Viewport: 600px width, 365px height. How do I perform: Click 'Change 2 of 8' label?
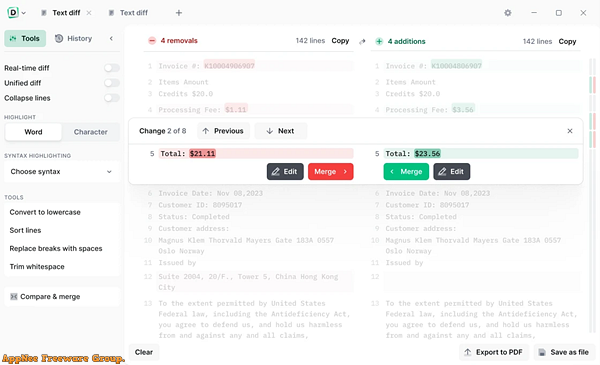163,131
